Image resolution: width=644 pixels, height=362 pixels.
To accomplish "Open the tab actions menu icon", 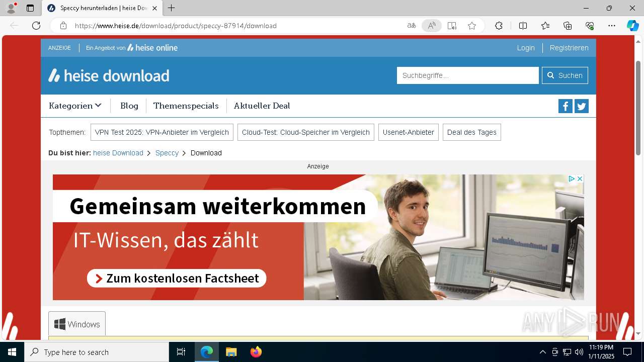I will tap(30, 8).
